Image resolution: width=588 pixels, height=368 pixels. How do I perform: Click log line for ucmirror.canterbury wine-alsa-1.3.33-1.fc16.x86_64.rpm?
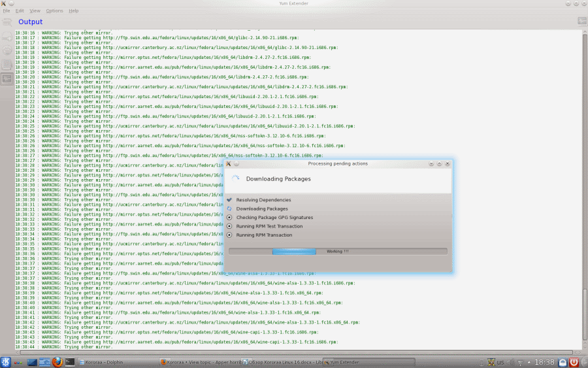(x=188, y=322)
